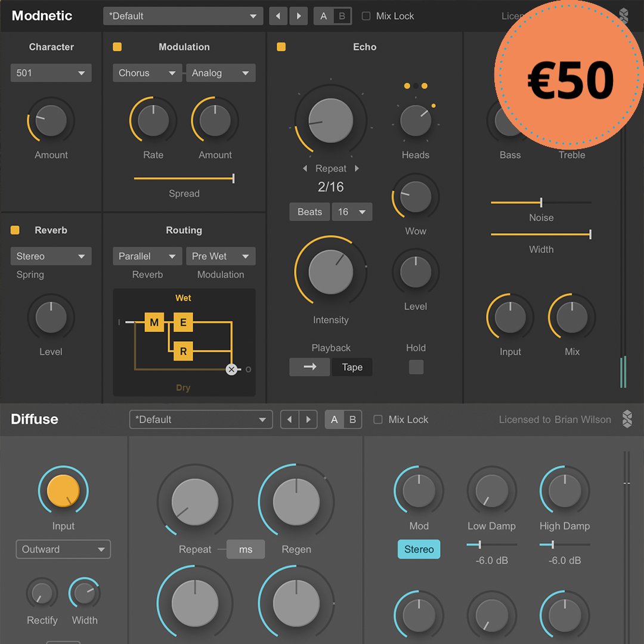Image resolution: width=644 pixels, height=644 pixels.
Task: Open the Diffuse *Default preset dropdown
Action: (201, 419)
